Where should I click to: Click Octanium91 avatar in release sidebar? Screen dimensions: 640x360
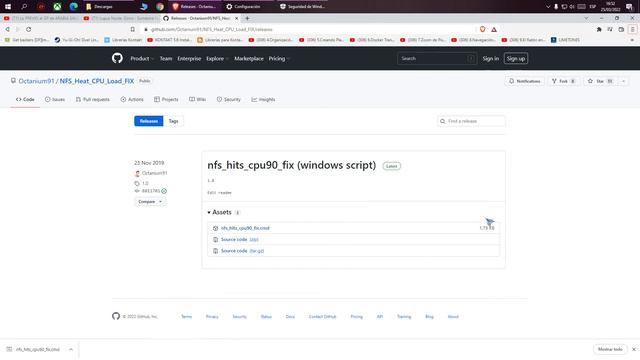[138, 173]
